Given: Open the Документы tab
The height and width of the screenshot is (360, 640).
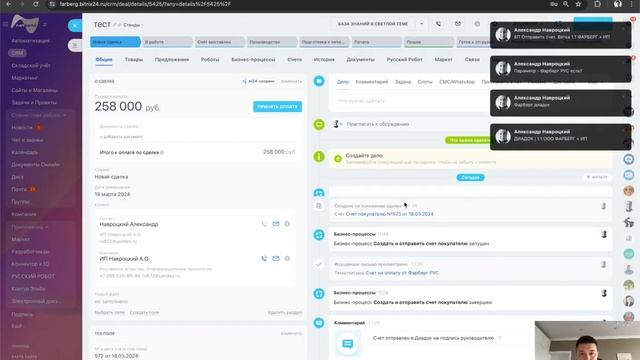Looking at the screenshot, I should coord(360,60).
